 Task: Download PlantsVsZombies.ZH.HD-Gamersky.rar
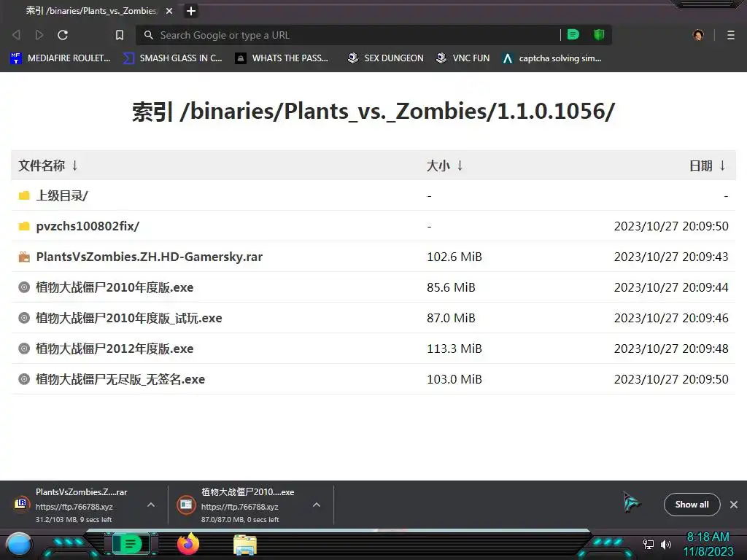[x=149, y=257]
